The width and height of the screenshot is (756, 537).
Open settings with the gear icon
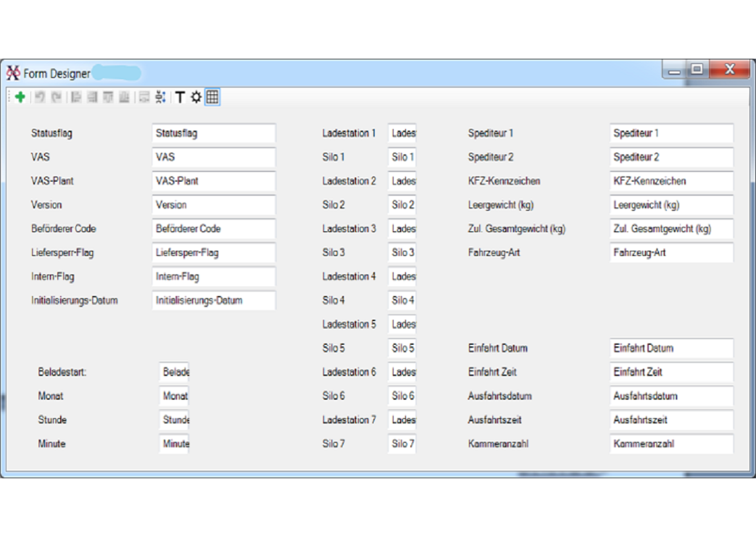[196, 97]
